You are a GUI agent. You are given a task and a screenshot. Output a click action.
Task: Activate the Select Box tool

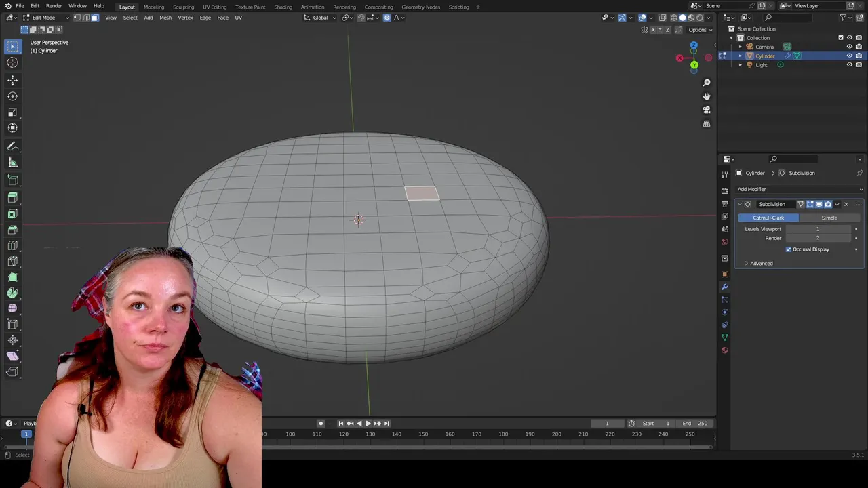[x=12, y=46]
